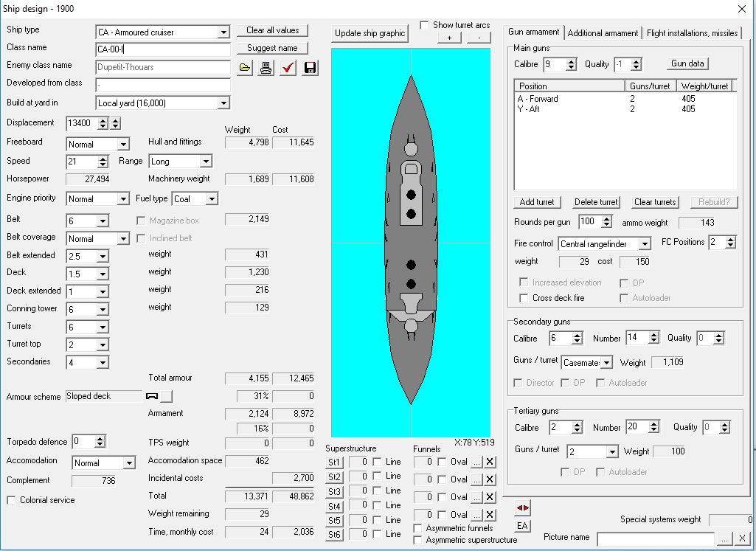Clear the Picture name with the X button
The width and height of the screenshot is (756, 551).
[742, 538]
